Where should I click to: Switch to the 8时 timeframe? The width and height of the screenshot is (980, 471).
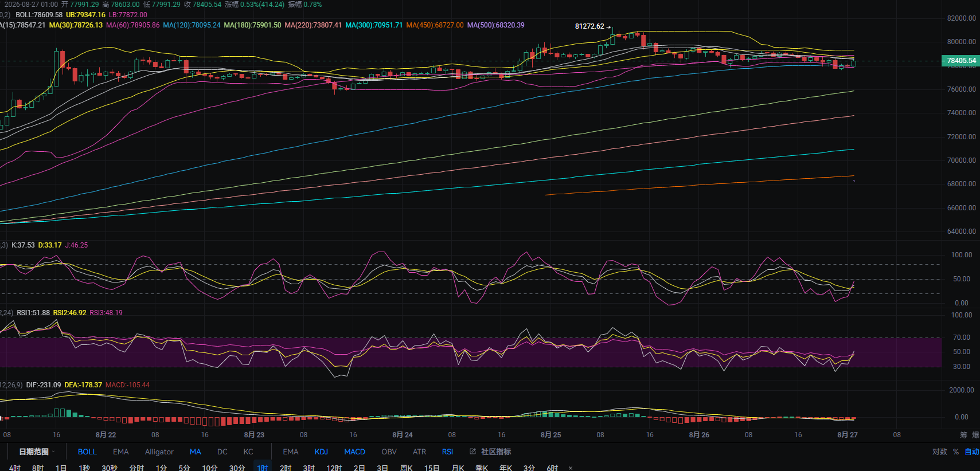(38, 468)
